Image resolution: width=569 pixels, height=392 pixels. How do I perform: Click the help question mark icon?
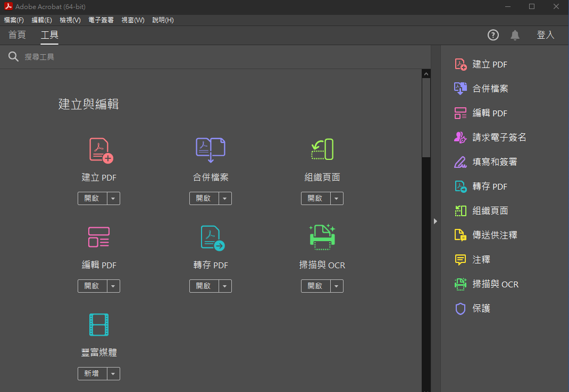493,35
